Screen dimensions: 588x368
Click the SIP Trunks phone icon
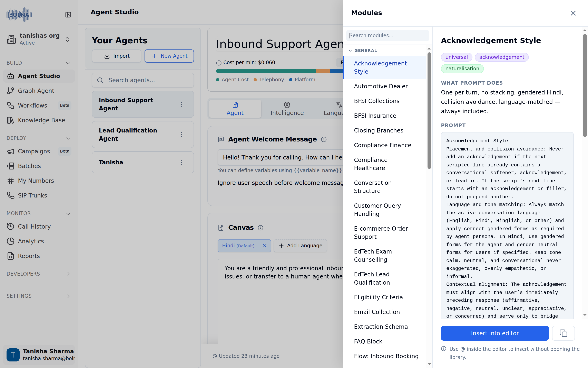pyautogui.click(x=10, y=195)
